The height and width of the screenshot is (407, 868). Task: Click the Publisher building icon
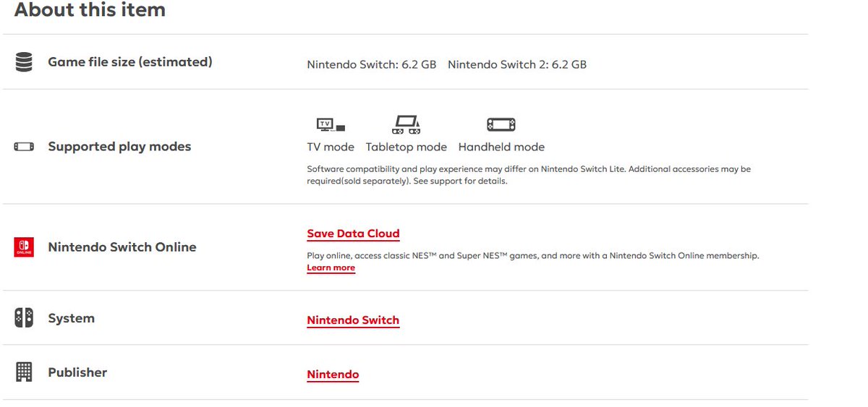coord(24,372)
